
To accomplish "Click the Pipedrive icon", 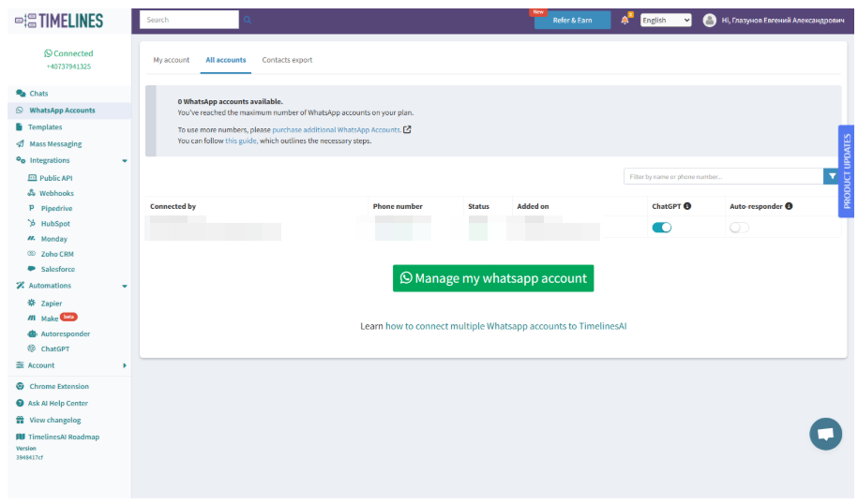I will click(32, 208).
